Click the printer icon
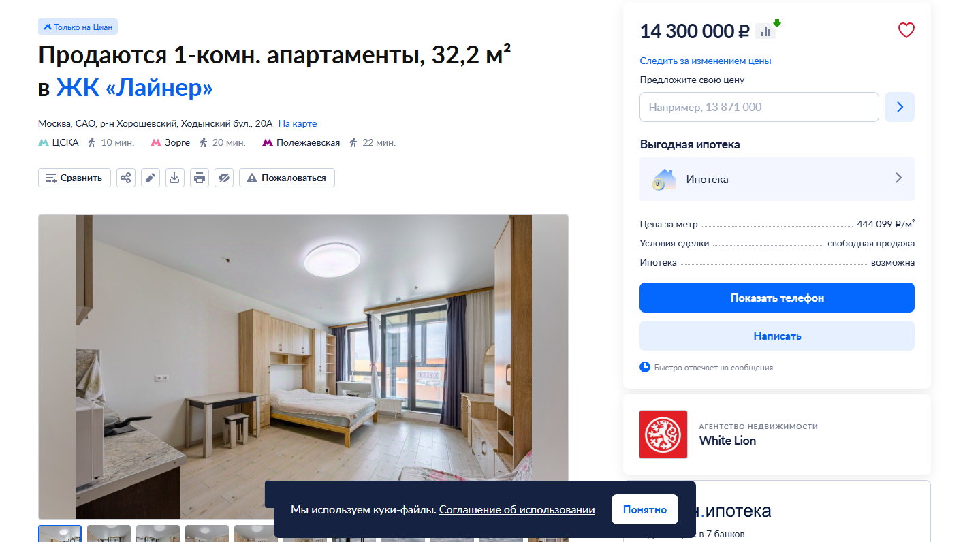The height and width of the screenshot is (542, 980). click(200, 178)
